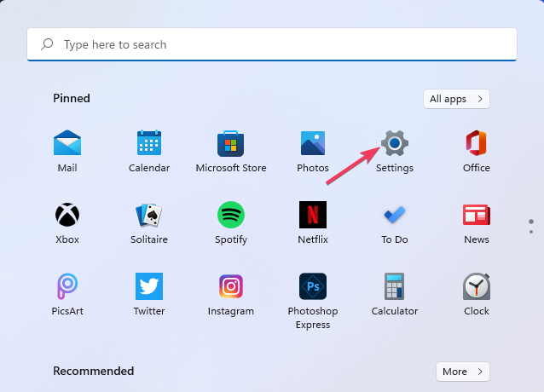Open the To Do app
Screen dimensions: 544x392
click(x=395, y=215)
